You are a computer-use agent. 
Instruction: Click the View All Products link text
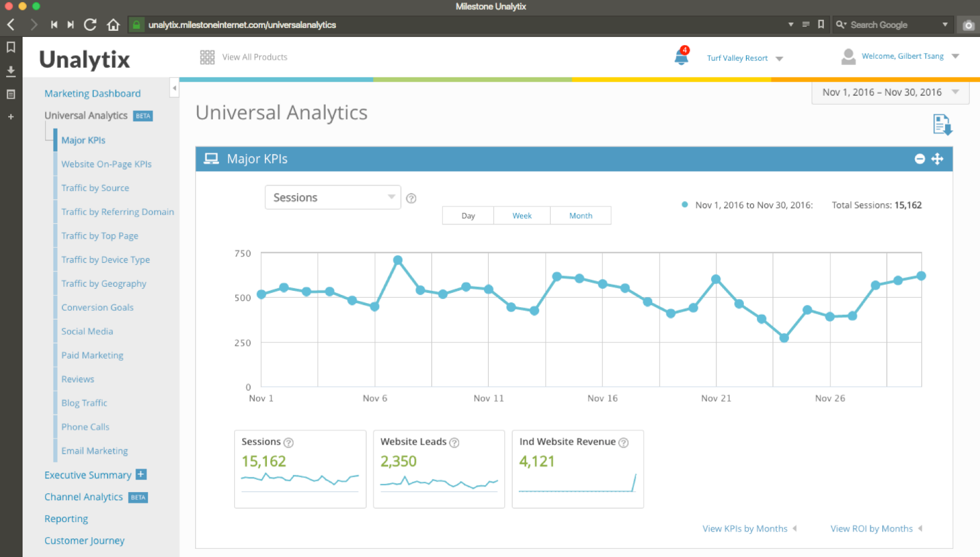(255, 57)
